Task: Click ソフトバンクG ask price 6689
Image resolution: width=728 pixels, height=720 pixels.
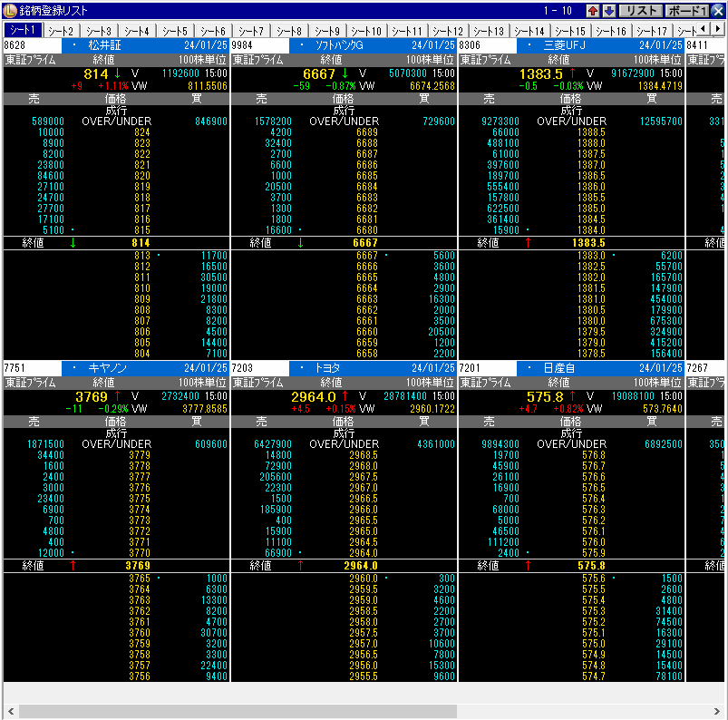Action: [367, 132]
